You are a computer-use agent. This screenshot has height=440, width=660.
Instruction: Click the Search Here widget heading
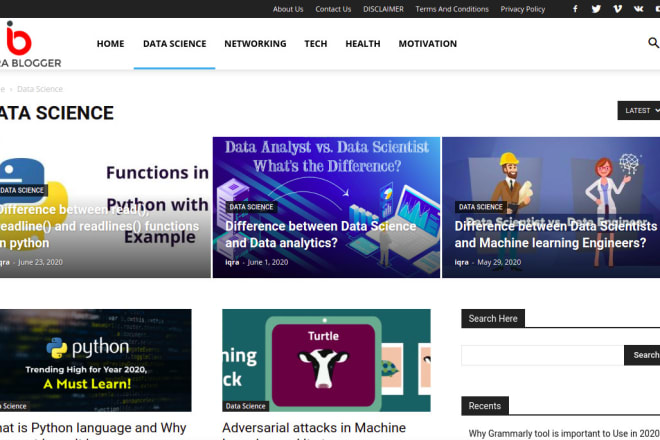pyautogui.click(x=493, y=318)
